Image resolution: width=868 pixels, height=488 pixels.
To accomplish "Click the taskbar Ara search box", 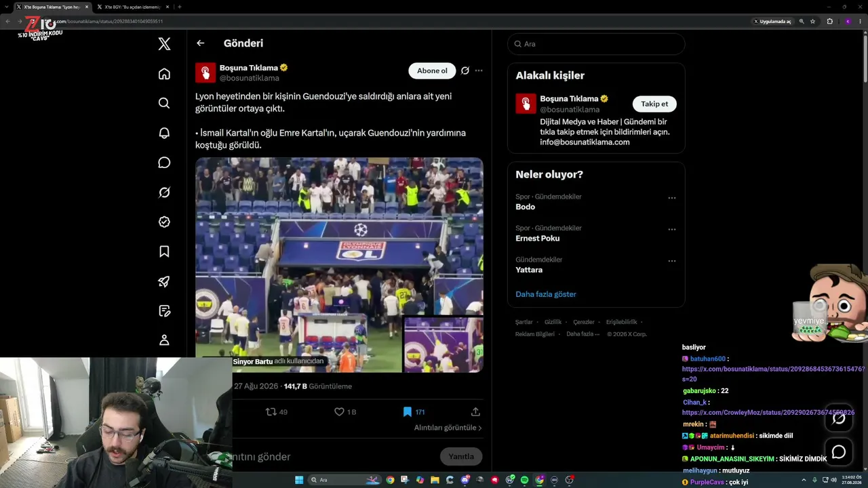I will 346,480.
